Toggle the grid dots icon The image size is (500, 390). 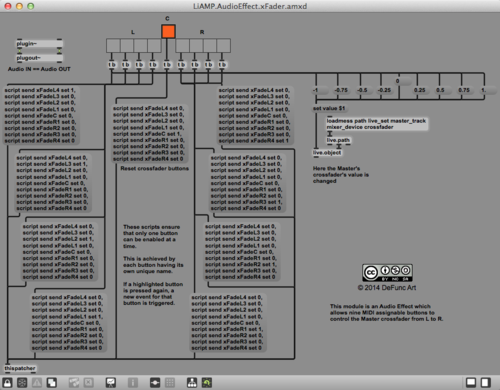point(170,382)
